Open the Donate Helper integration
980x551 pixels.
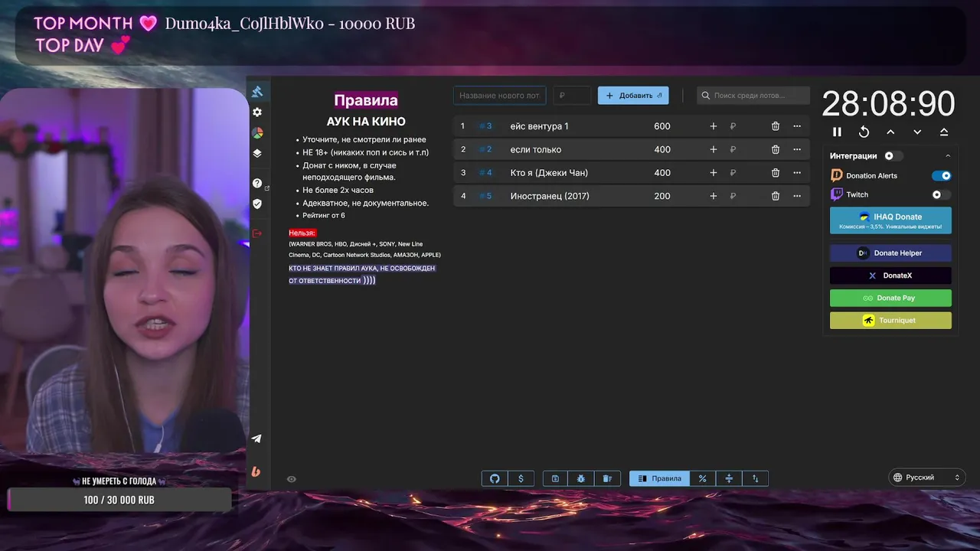click(x=890, y=253)
